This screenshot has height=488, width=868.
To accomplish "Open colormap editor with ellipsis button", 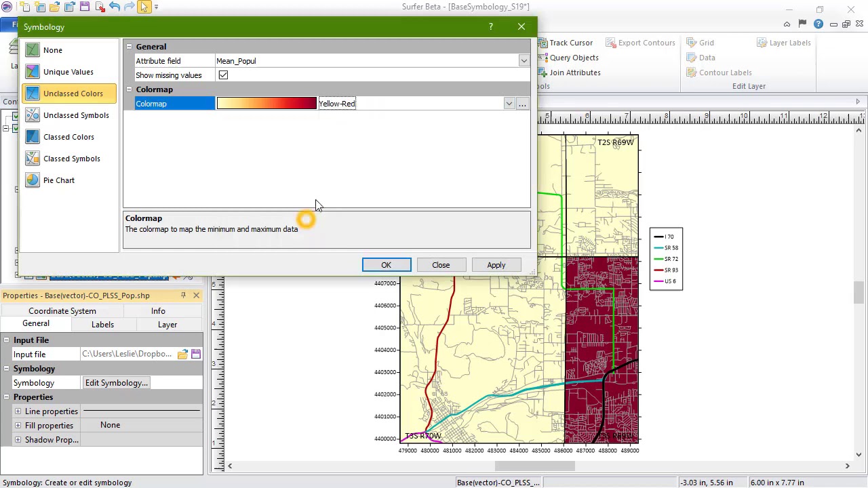I will [522, 104].
